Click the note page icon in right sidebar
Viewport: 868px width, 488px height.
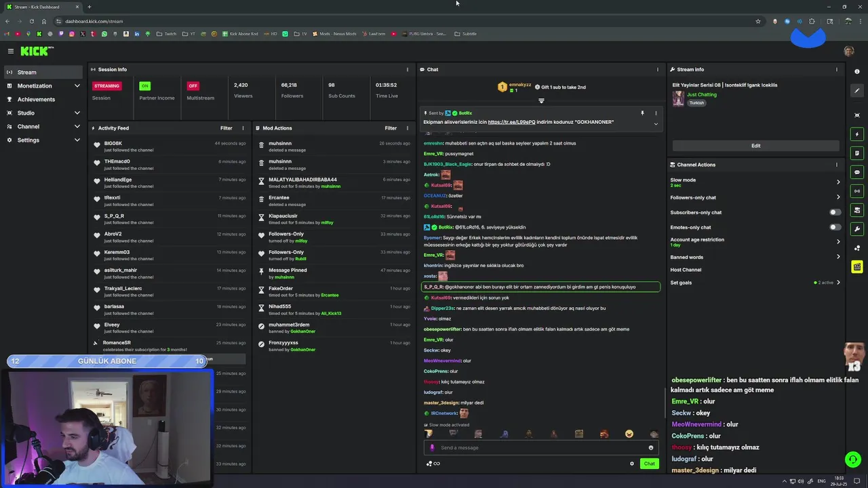pyautogui.click(x=857, y=153)
